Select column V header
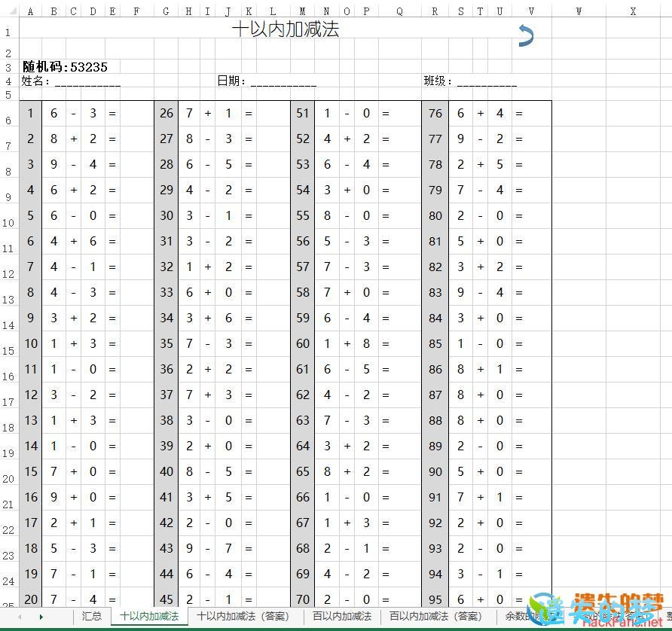This screenshot has height=631, width=672. coord(531,11)
